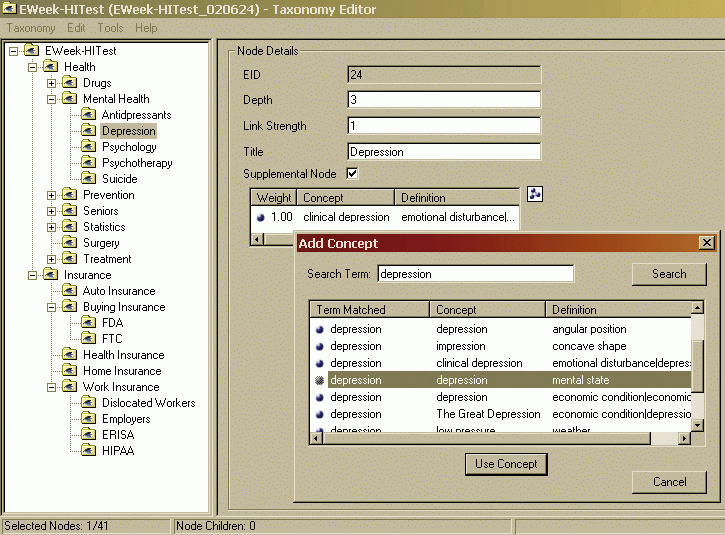Click the folder icon for FTC node
This screenshot has width=725, height=535.
coord(89,338)
